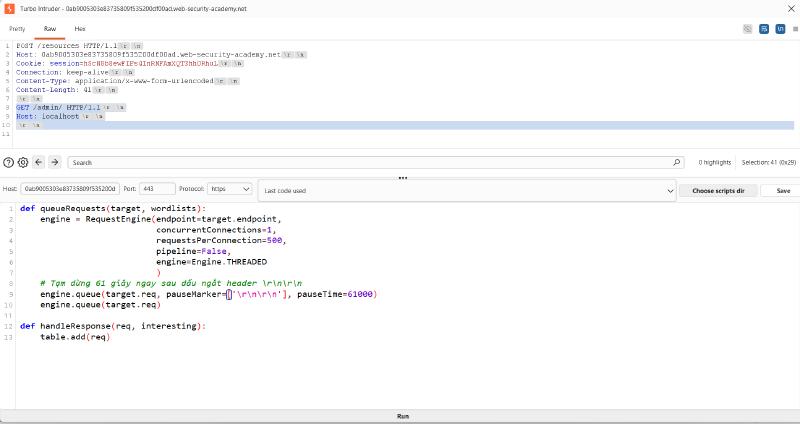Viewport: 800px width, 424px height.
Task: Click the green Vietnamese comment line
Action: (171, 283)
